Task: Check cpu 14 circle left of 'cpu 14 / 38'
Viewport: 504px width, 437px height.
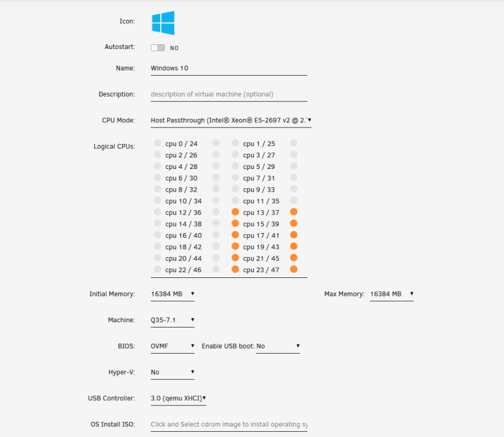Action: [157, 223]
